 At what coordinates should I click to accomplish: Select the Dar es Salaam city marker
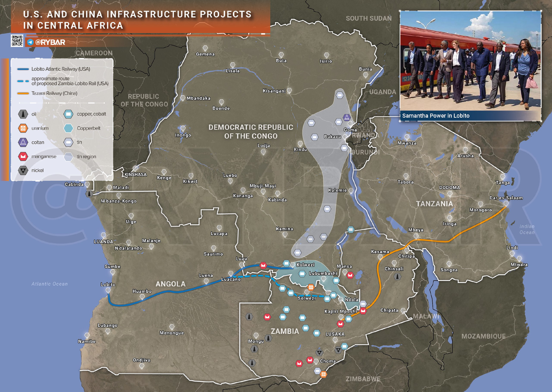click(x=506, y=204)
